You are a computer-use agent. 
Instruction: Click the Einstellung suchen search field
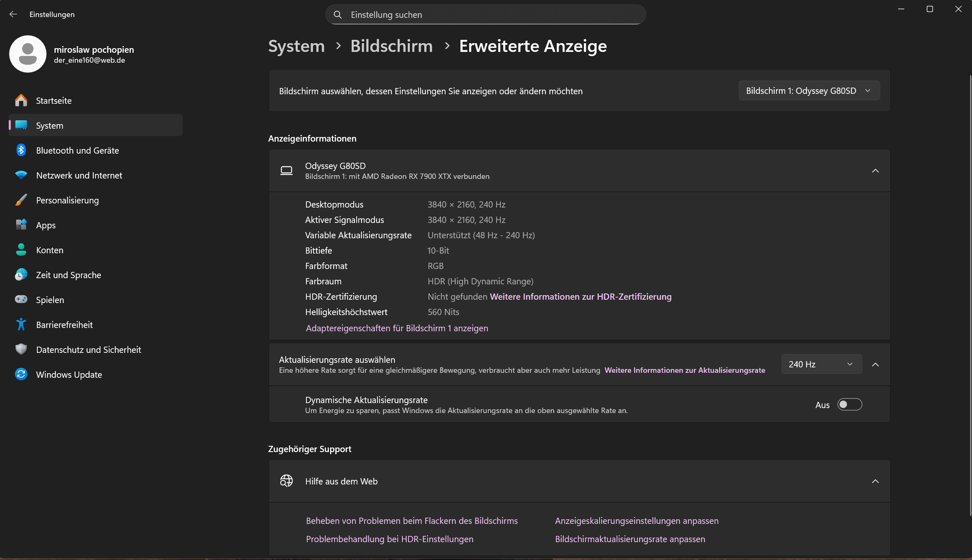tap(485, 15)
